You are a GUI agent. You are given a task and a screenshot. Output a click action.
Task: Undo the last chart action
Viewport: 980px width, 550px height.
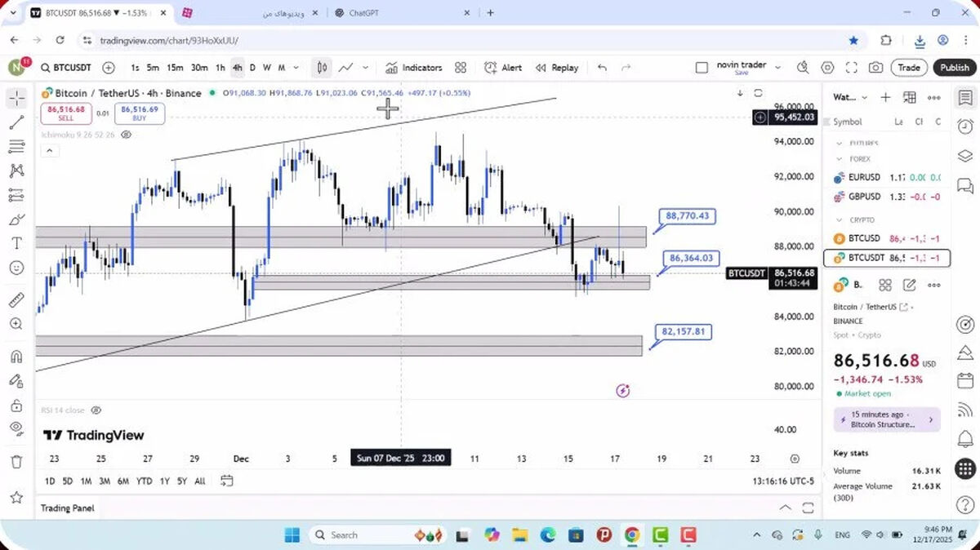pyautogui.click(x=602, y=68)
